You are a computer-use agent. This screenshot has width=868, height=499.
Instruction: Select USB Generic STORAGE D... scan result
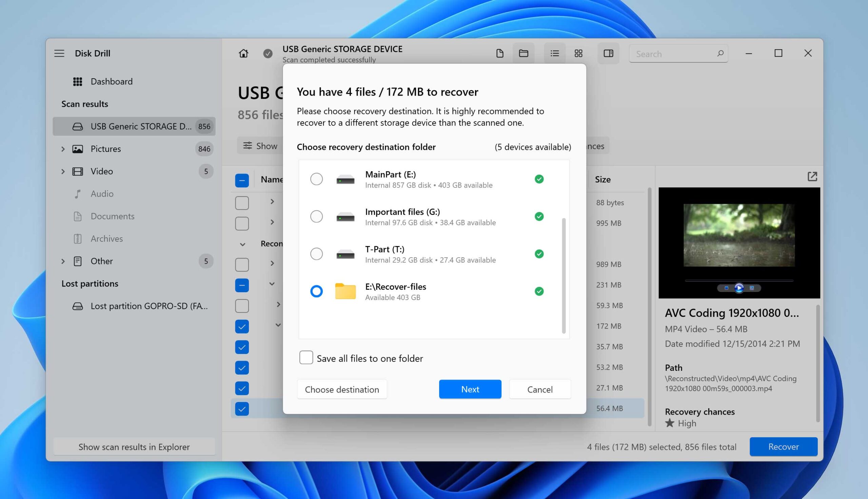tap(134, 126)
